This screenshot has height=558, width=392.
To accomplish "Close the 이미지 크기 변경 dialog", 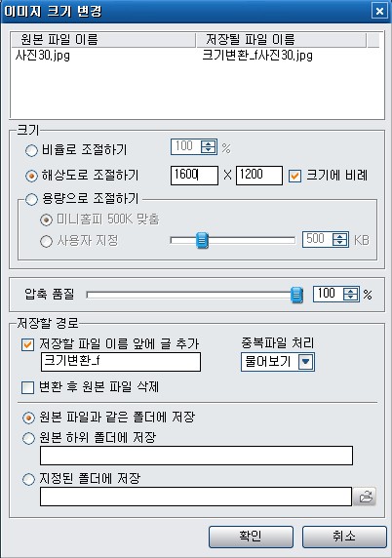I will [x=379, y=11].
